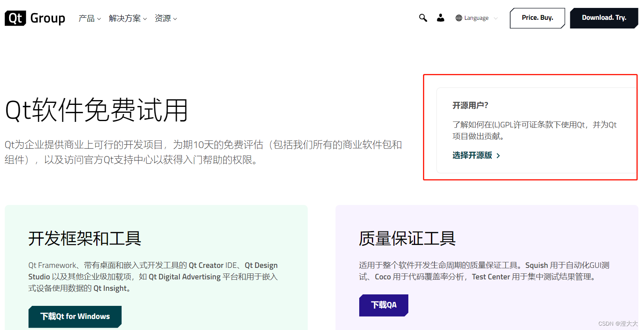Screen dimensions: 644x330
Task: Click the arrow beside 选择开源版
Action: tap(498, 156)
